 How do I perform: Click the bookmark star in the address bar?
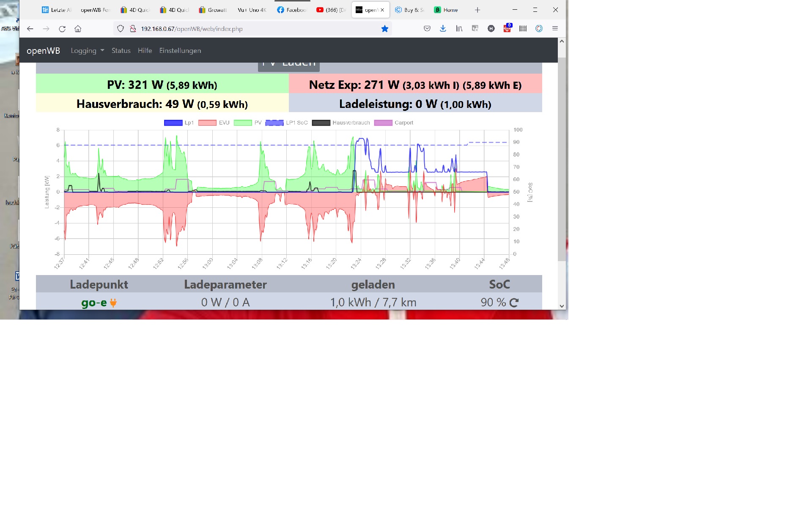(384, 29)
